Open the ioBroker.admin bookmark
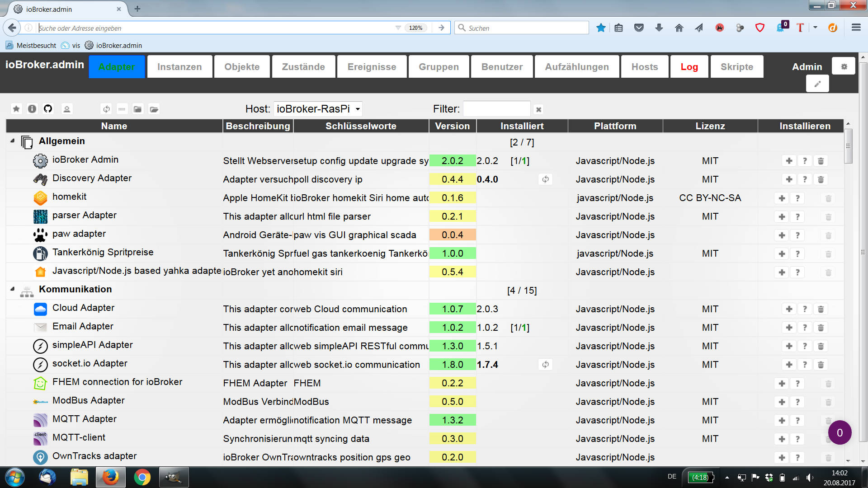The image size is (868, 488). 113,45
